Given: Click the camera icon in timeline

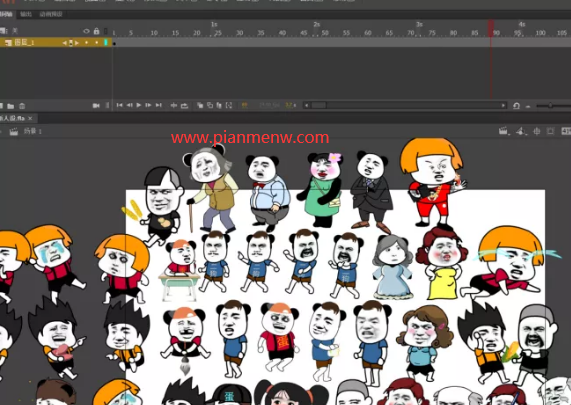Looking at the screenshot, I should (96, 106).
